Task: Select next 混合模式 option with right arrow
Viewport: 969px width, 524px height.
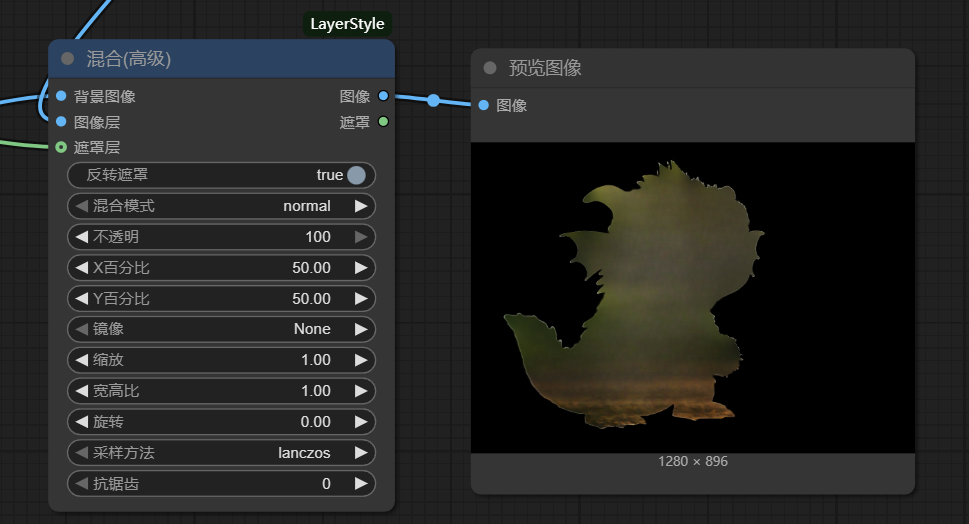Action: click(361, 206)
